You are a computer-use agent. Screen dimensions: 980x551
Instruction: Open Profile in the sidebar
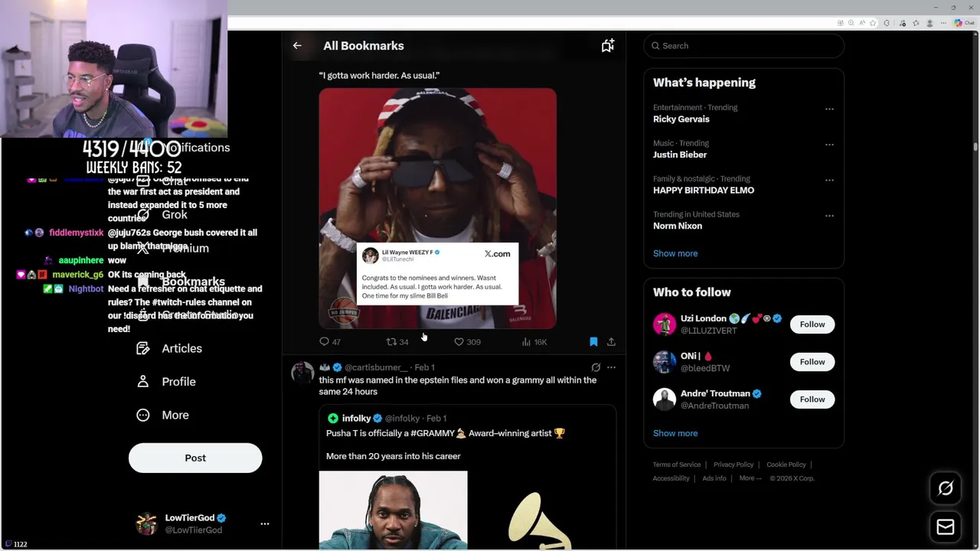[x=166, y=382]
